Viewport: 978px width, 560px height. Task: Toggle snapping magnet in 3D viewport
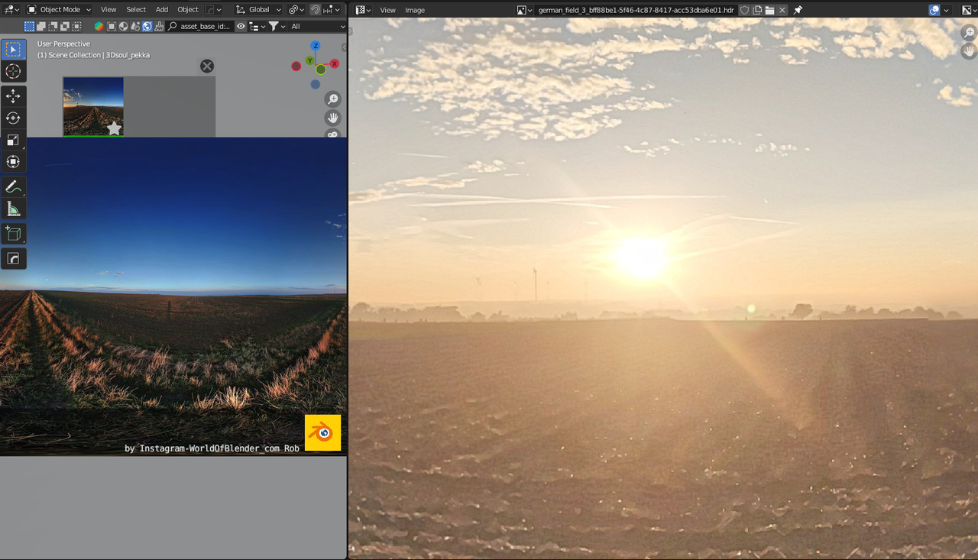(x=316, y=10)
